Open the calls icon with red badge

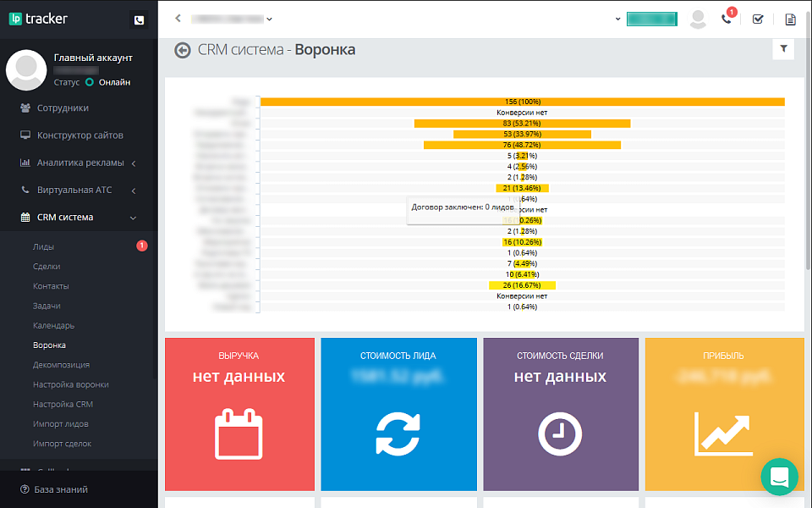tap(727, 19)
